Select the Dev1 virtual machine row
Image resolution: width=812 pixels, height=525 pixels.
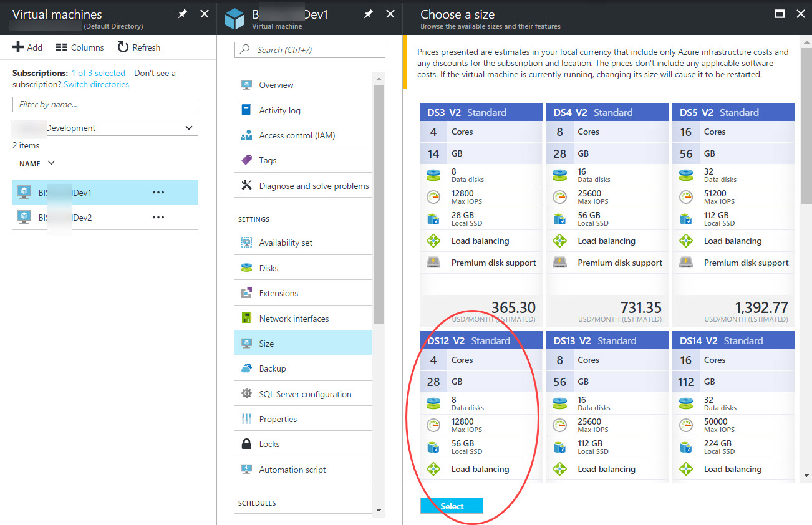[105, 193]
